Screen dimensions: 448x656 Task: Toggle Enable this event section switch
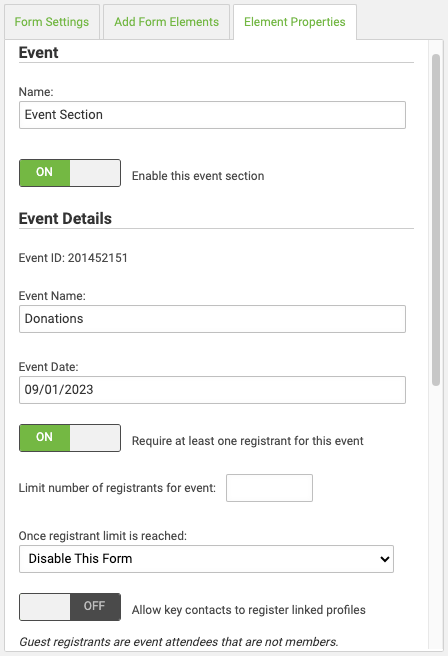pos(70,172)
